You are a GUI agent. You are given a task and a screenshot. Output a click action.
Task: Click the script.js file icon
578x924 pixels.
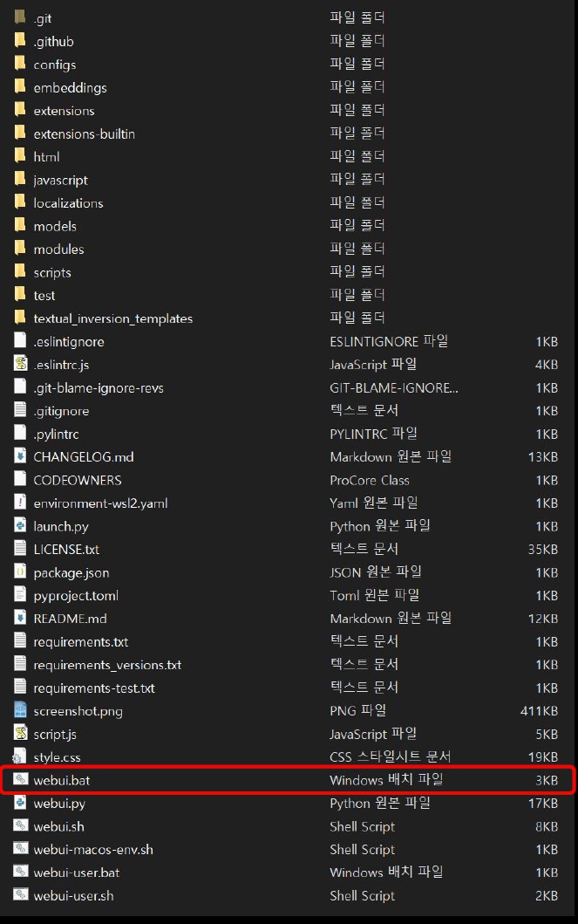(x=21, y=733)
